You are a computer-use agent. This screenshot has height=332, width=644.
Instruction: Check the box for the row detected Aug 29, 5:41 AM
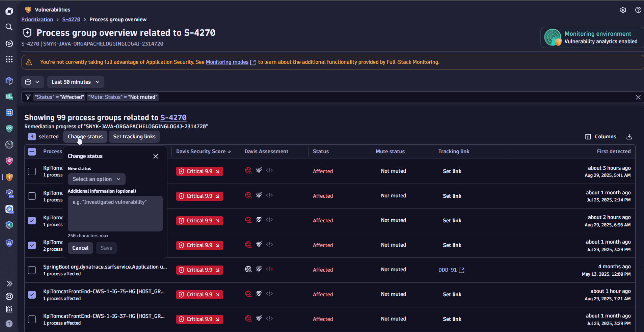(32, 171)
